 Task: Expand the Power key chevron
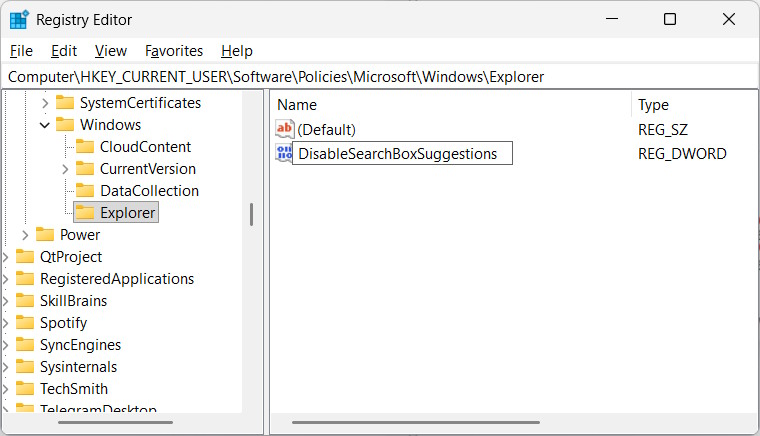tap(25, 235)
